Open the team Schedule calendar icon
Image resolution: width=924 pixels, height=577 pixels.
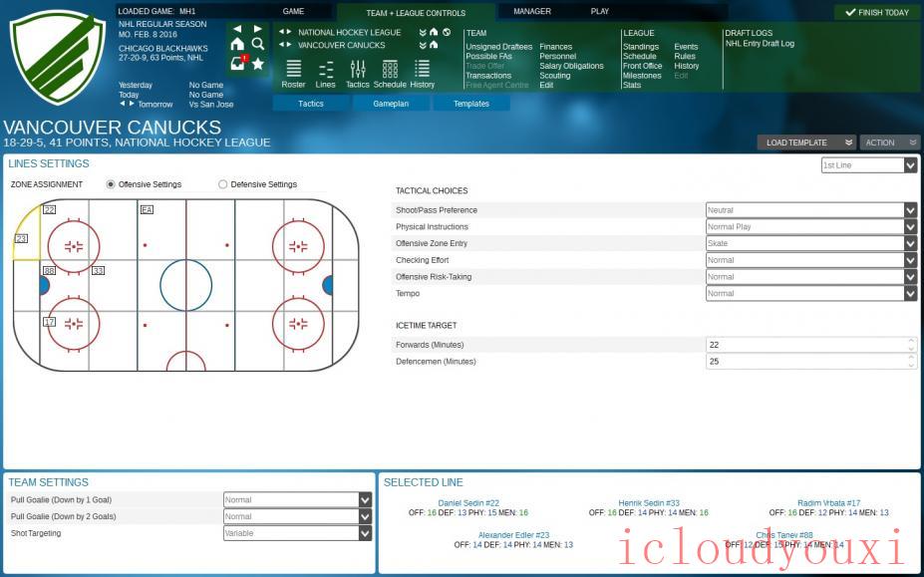pyautogui.click(x=390, y=75)
